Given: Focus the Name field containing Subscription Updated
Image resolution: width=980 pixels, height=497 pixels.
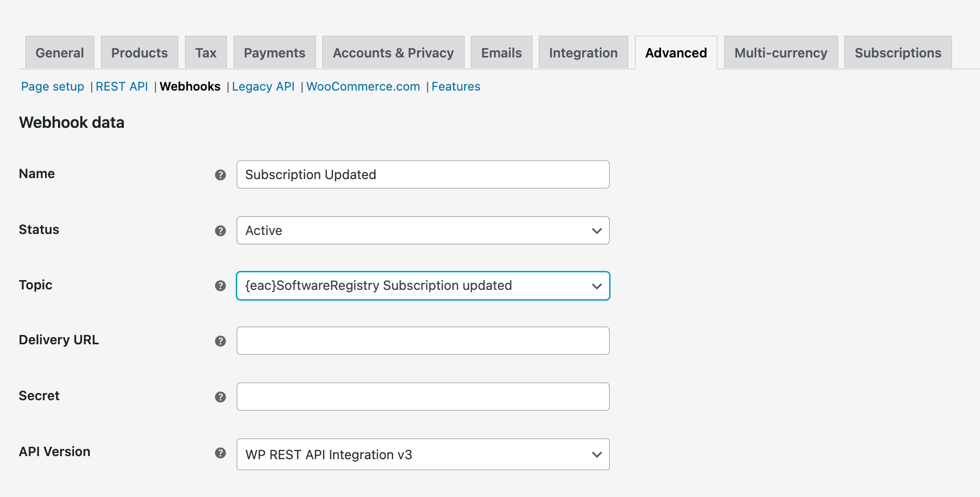Looking at the screenshot, I should click(x=423, y=174).
